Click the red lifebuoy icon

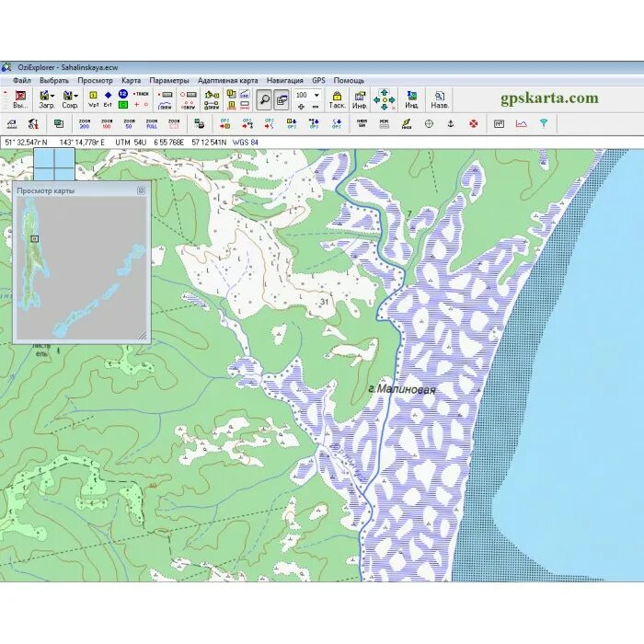coord(474,123)
